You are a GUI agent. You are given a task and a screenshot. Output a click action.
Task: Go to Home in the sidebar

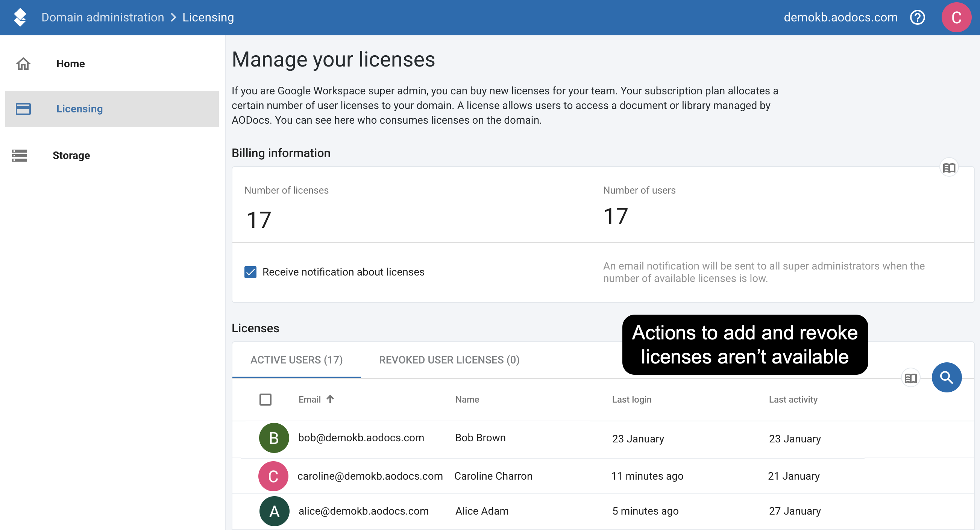[x=112, y=64]
